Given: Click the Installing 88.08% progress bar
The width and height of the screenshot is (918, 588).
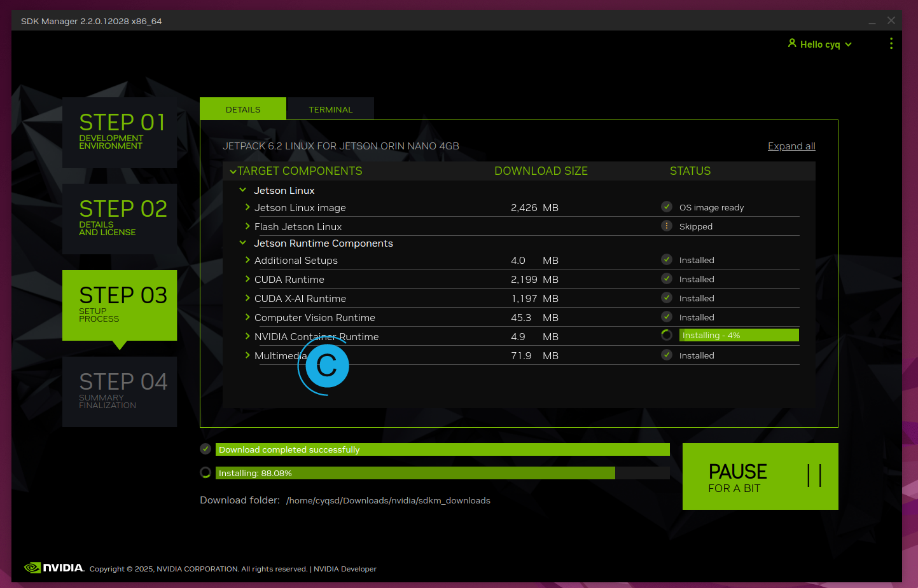Looking at the screenshot, I should pyautogui.click(x=443, y=473).
